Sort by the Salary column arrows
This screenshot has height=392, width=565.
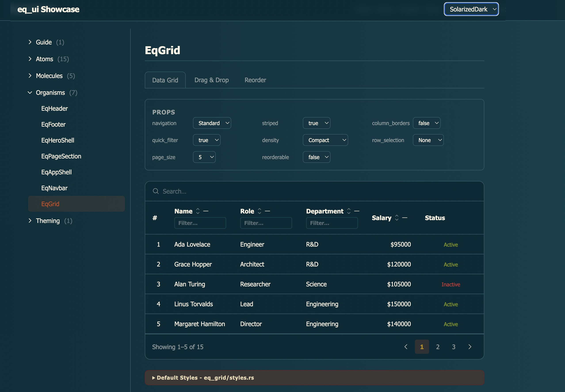click(397, 218)
